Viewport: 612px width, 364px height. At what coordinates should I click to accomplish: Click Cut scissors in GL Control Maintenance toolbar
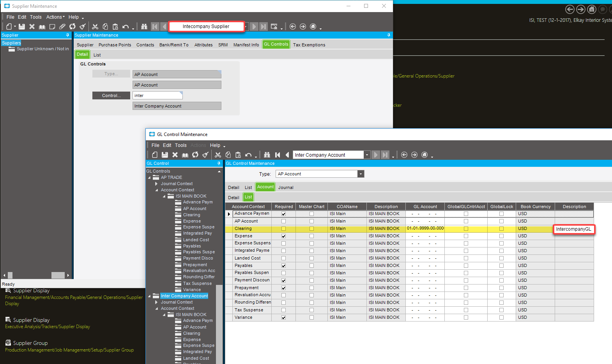tap(218, 155)
